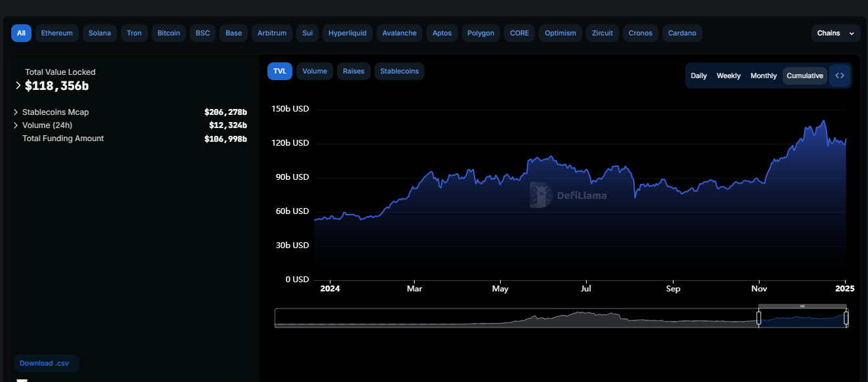
Task: Filter by the Ethereum chain
Action: click(57, 33)
